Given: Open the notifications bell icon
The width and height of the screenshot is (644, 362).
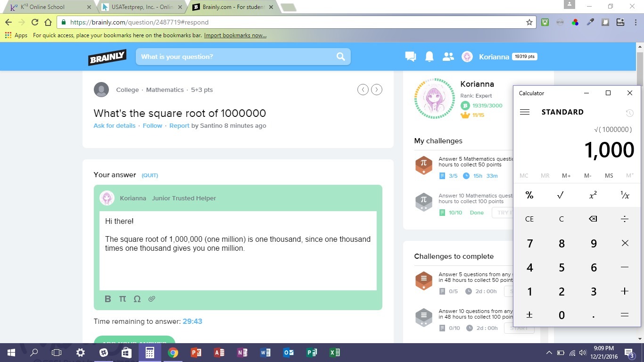Looking at the screenshot, I should coord(429,57).
